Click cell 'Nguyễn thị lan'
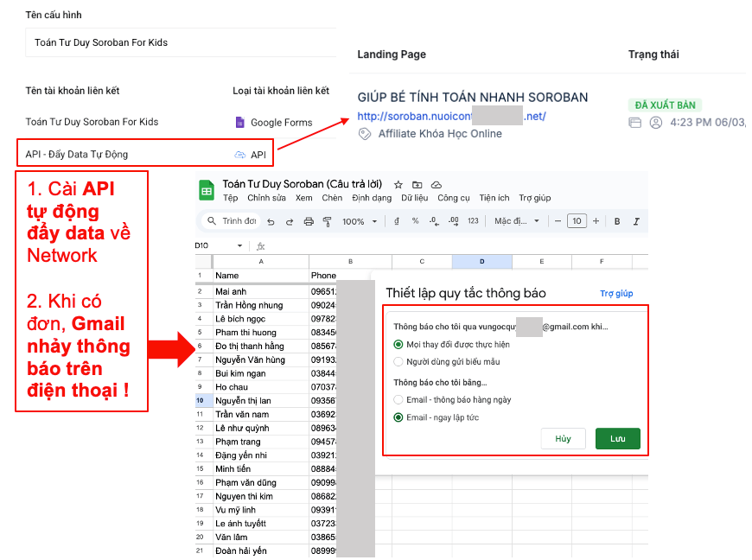This screenshot has height=560, width=752. pos(261,400)
